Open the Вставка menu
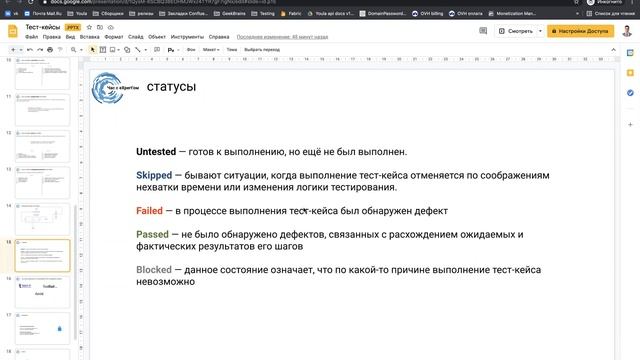The image size is (640, 360). coord(90,37)
